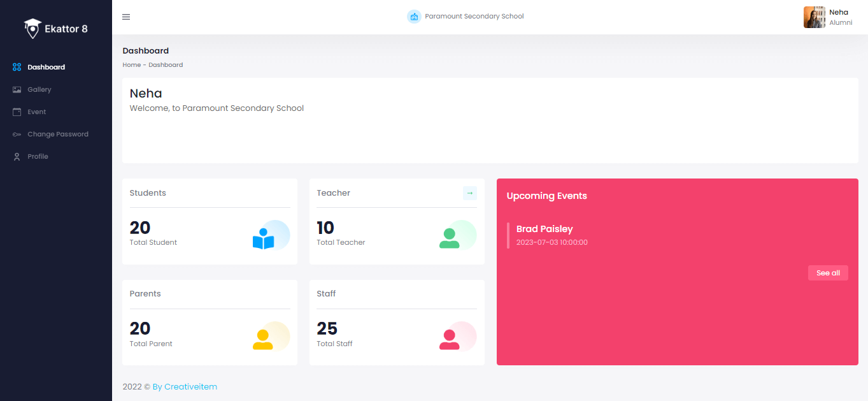Click the yellow Parents person icon

click(x=262, y=339)
